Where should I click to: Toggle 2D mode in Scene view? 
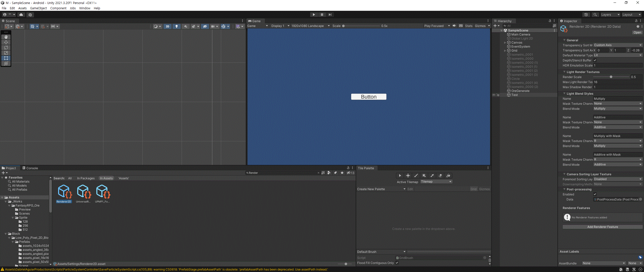[168, 26]
